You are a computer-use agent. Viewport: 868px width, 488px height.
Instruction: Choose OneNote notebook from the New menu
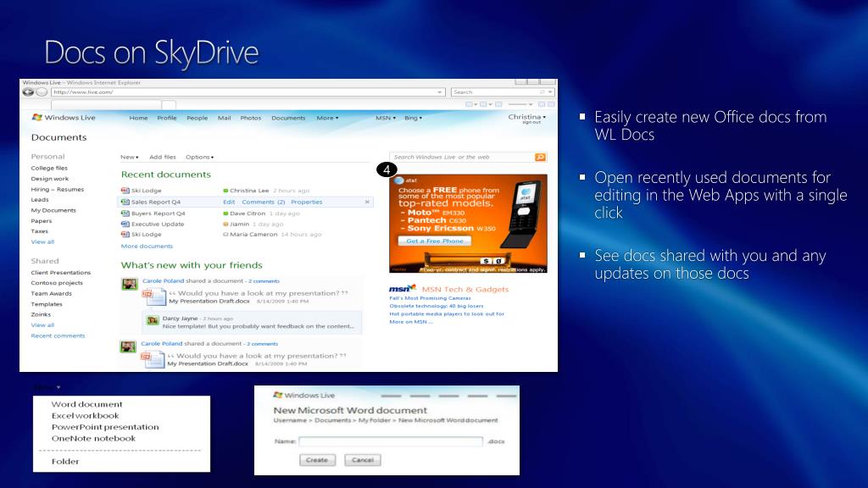pos(93,438)
